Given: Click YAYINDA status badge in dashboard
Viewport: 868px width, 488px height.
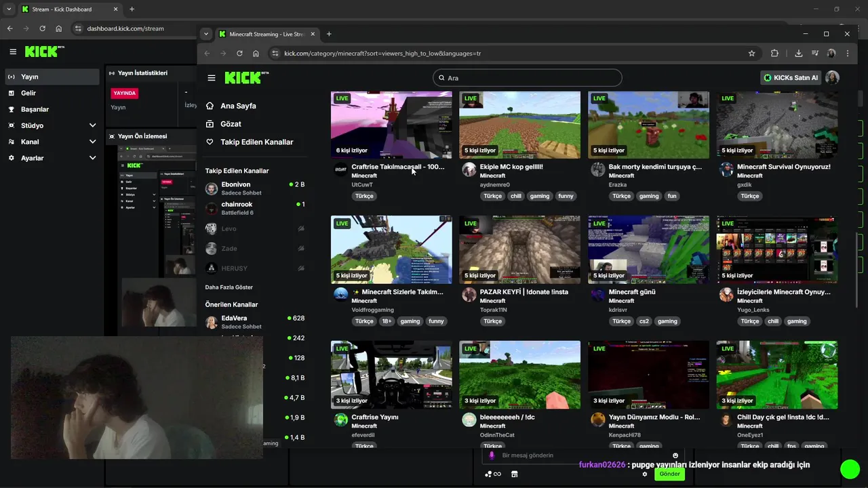Looking at the screenshot, I should pos(124,94).
